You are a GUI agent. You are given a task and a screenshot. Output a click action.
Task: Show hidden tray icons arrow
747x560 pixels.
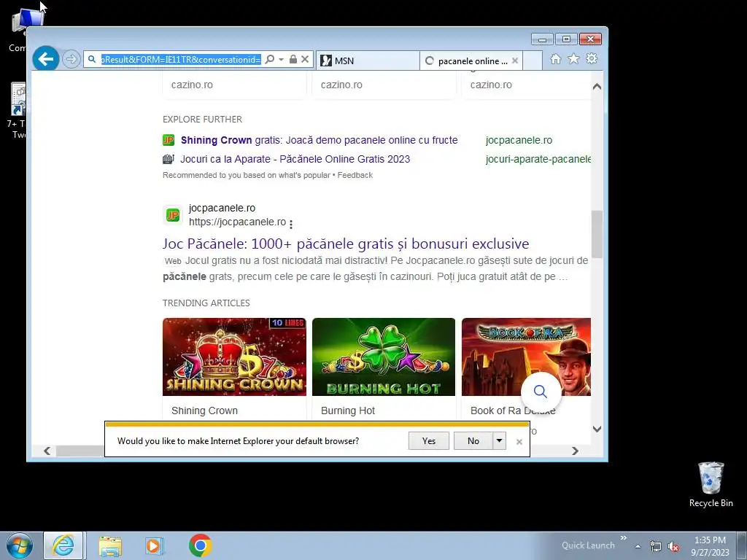(x=638, y=546)
